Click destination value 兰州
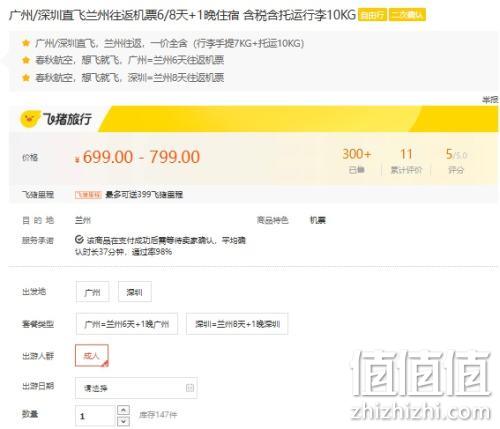The image size is (500, 429). click(83, 220)
